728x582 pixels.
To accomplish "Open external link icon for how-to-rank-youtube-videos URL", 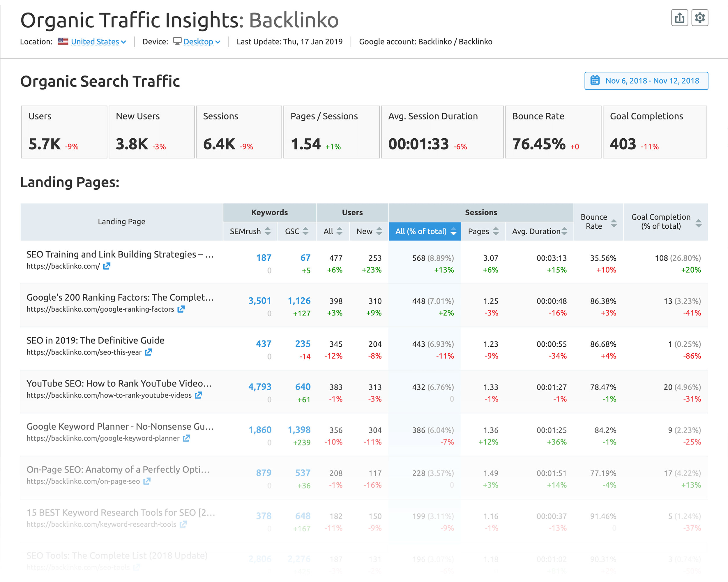I will click(199, 395).
